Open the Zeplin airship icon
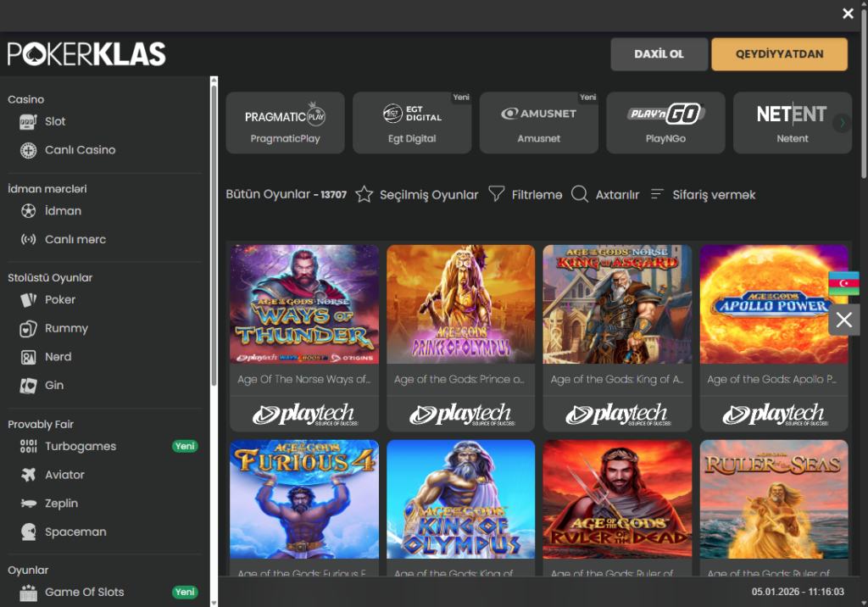This screenshot has width=868, height=607. click(29, 504)
